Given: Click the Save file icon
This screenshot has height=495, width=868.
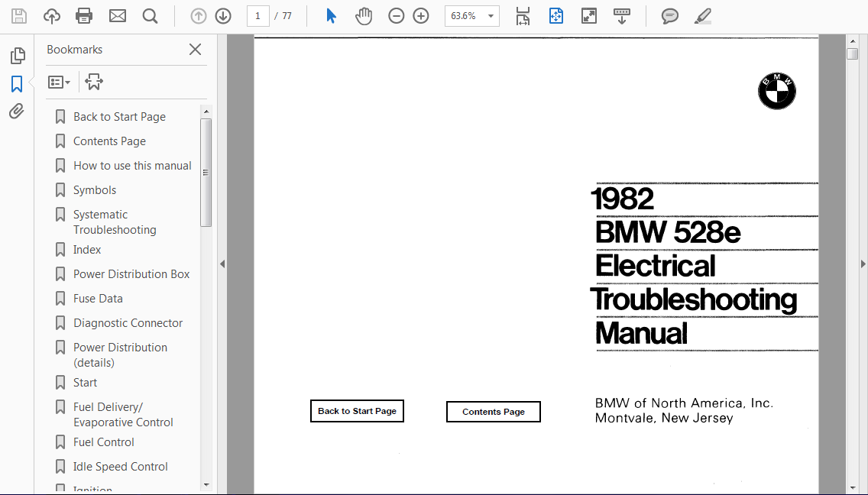Looking at the screenshot, I should (19, 16).
